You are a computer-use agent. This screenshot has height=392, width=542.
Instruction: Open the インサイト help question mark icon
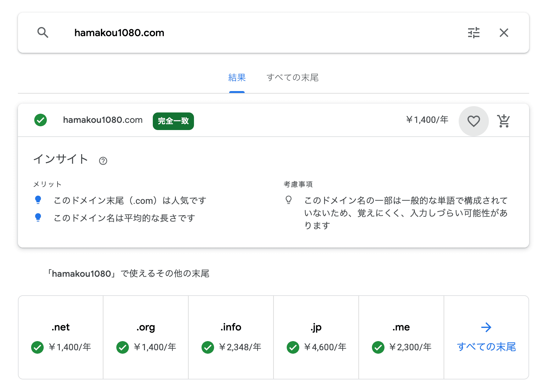click(103, 161)
